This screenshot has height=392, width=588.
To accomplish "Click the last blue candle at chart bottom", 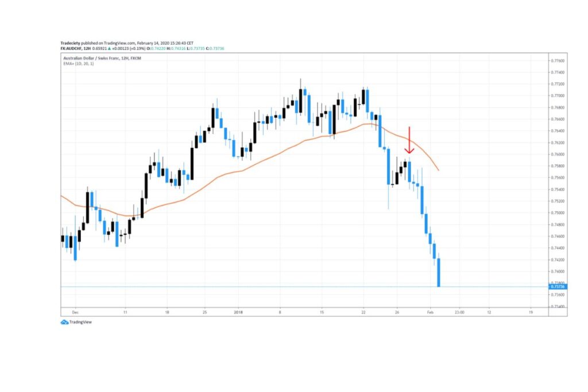I will [438, 273].
